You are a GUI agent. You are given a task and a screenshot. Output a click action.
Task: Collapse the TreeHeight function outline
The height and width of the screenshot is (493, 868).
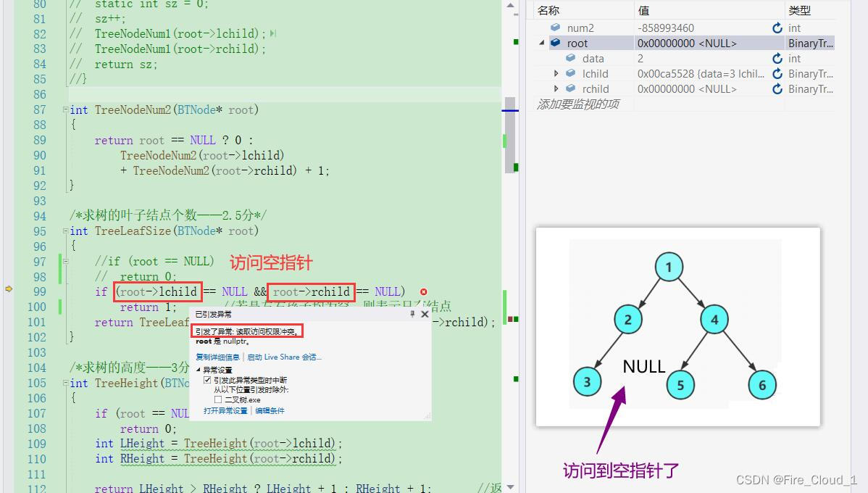click(x=65, y=383)
